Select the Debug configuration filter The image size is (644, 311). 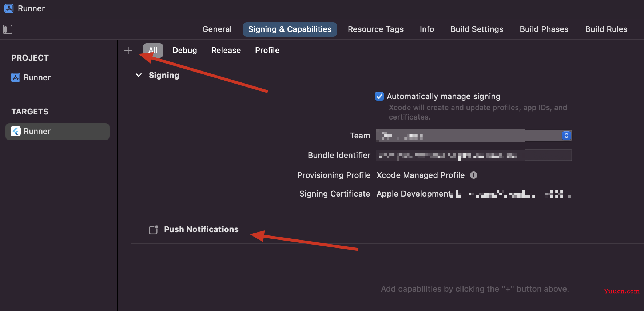tap(184, 50)
